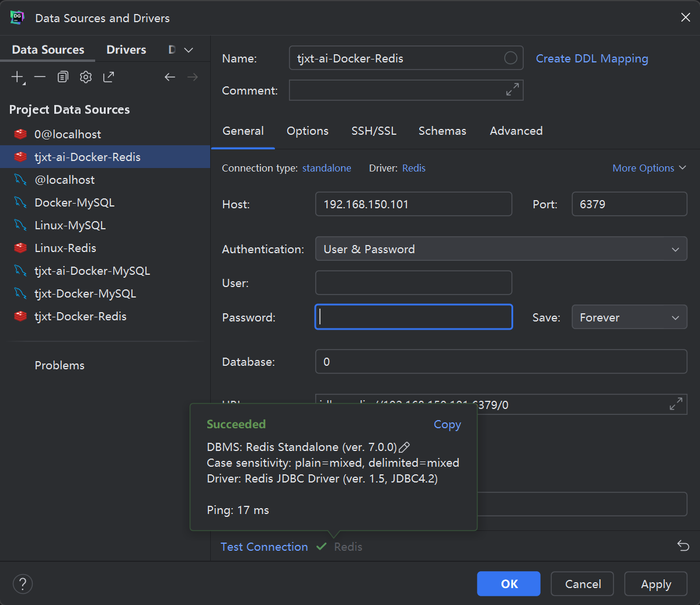Focus the Port input field
Screen dimensions: 700x605
point(629,204)
